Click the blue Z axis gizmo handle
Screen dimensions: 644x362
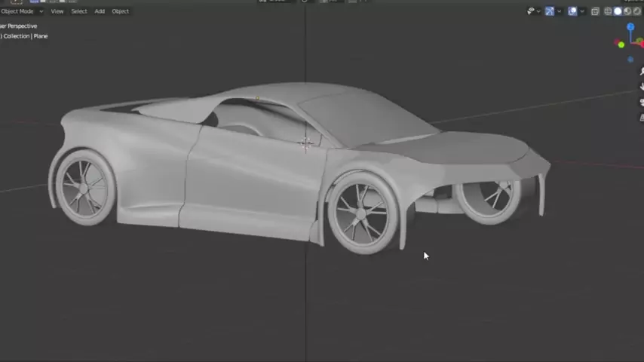tap(630, 27)
